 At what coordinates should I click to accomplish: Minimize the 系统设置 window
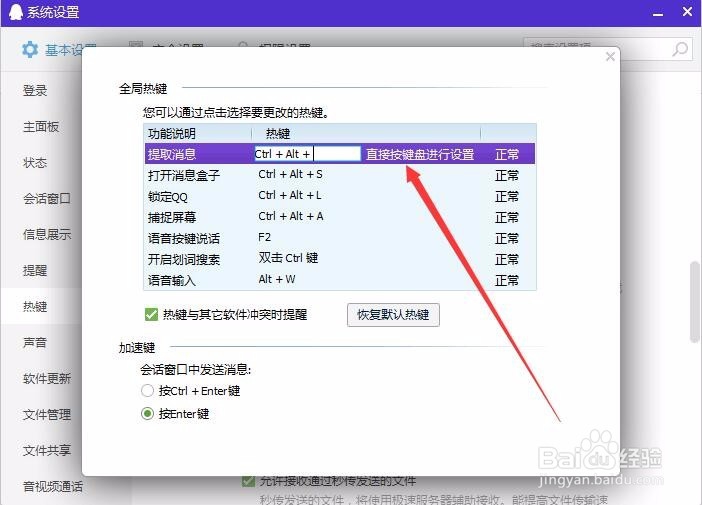click(658, 13)
